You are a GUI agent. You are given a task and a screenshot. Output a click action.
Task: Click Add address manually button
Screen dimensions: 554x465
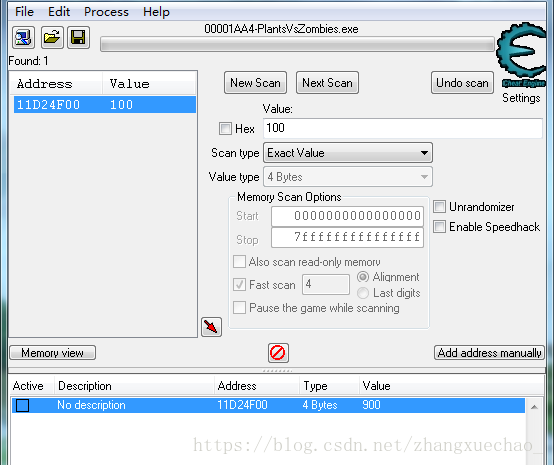pos(489,353)
